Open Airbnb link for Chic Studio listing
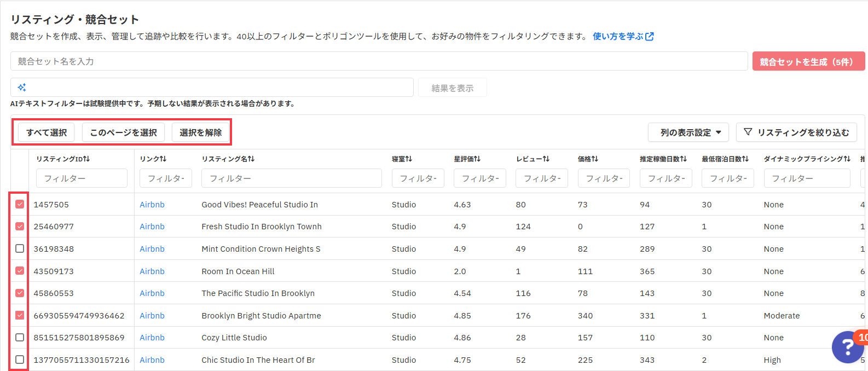Viewport: 868px width, 371px height. point(152,360)
